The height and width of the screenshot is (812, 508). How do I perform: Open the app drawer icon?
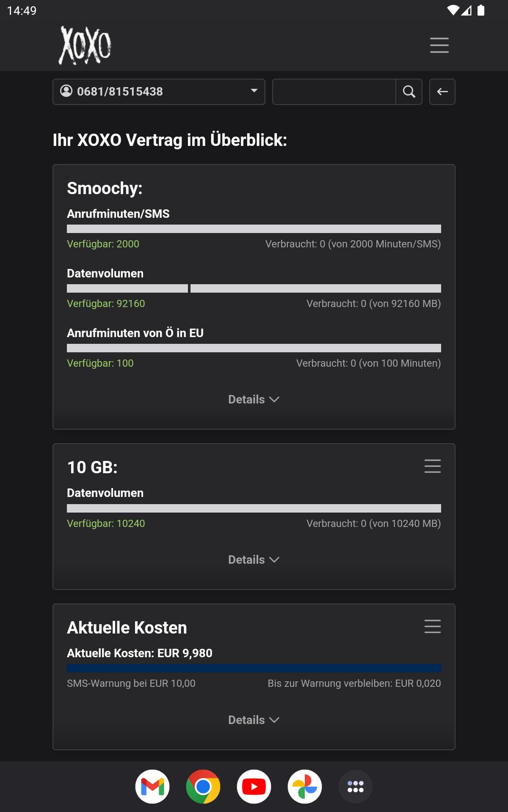[x=356, y=787]
